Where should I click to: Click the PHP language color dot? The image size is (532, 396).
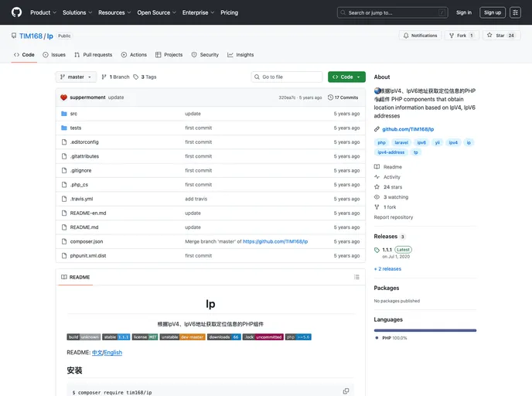[x=377, y=338]
